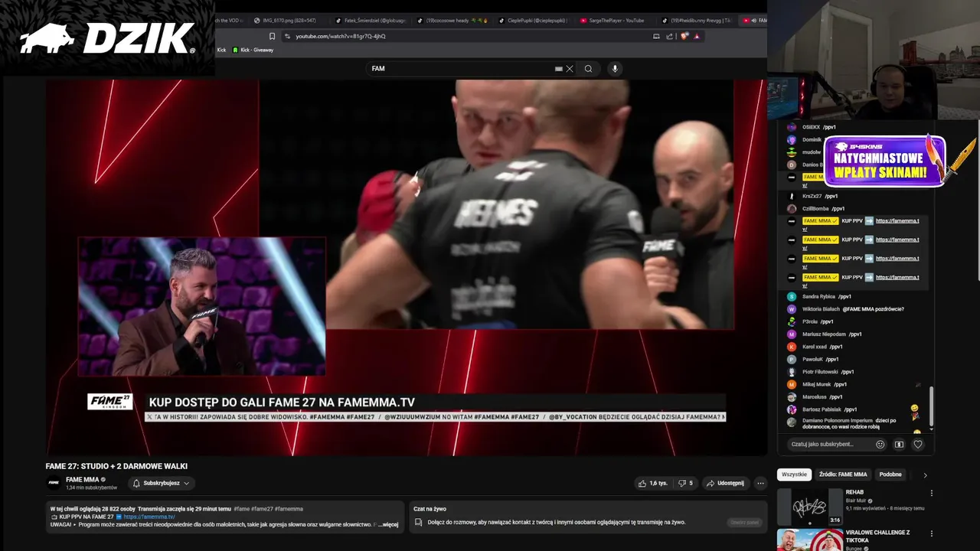Click the bookmark icon in address bar
Image resolution: width=980 pixels, height=551 pixels.
272,36
